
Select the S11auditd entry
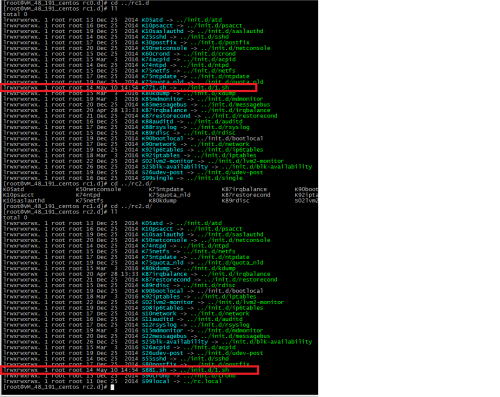click(x=157, y=319)
